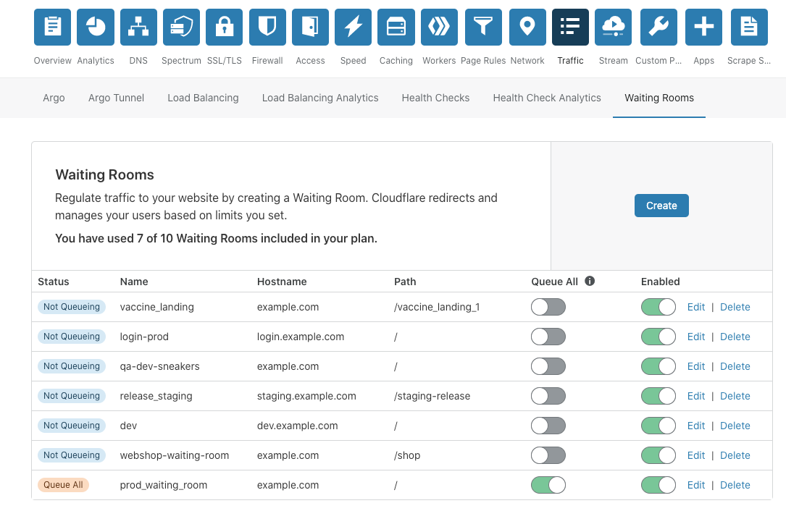The image size is (786, 532).
Task: Click the /staging-release path cell
Action: (432, 396)
